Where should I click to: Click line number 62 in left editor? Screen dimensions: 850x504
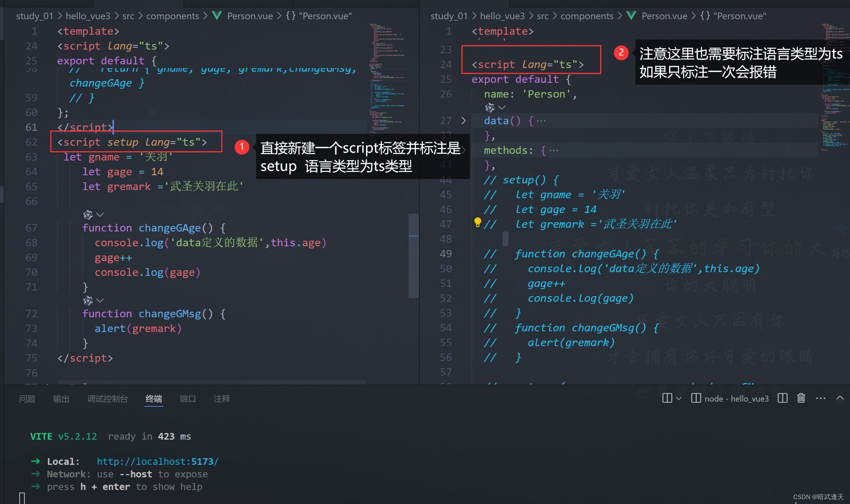coord(31,142)
